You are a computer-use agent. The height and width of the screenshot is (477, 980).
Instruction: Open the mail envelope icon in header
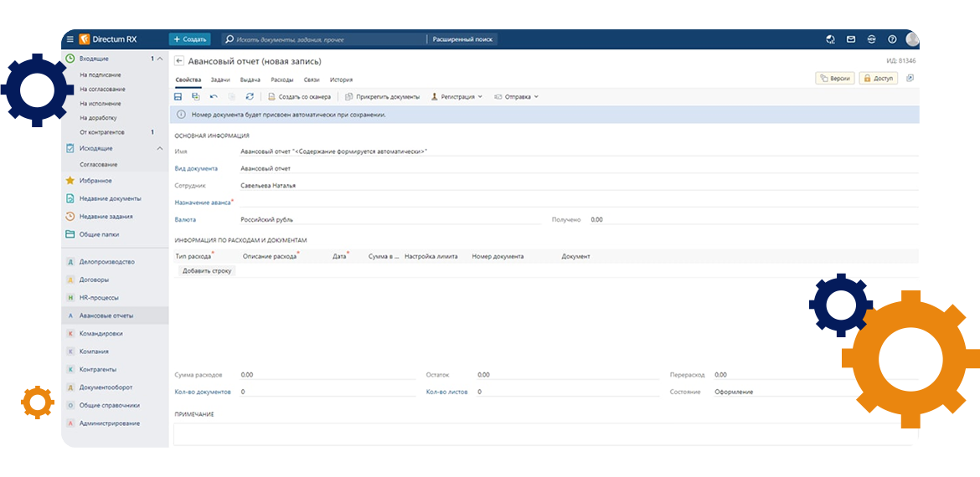coord(851,39)
